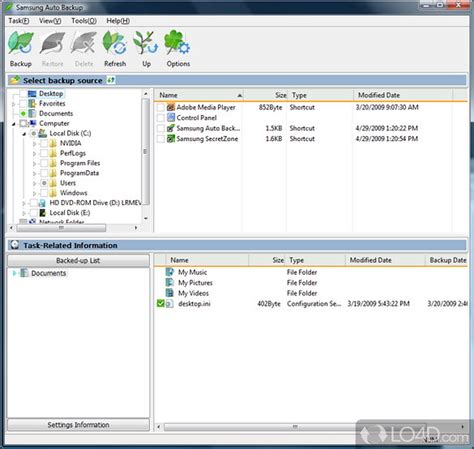Collapse the Computer tree node
Viewport: 474px width, 449px height.
(x=14, y=124)
